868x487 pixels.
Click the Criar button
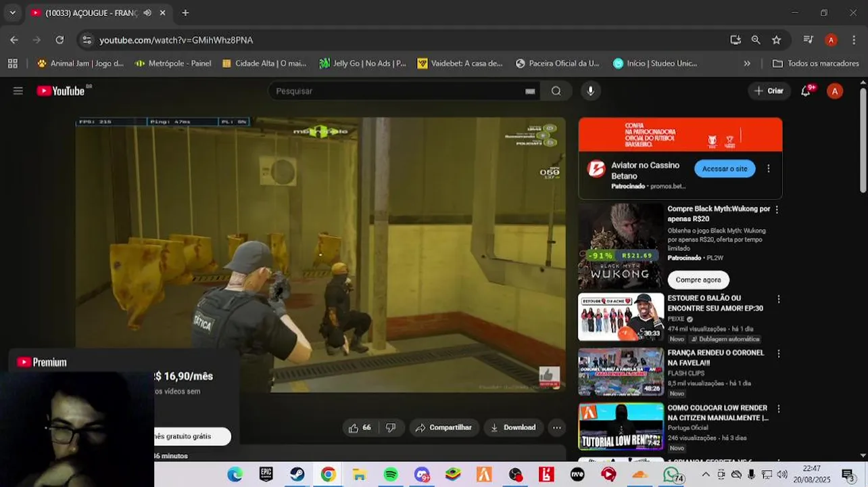click(769, 91)
